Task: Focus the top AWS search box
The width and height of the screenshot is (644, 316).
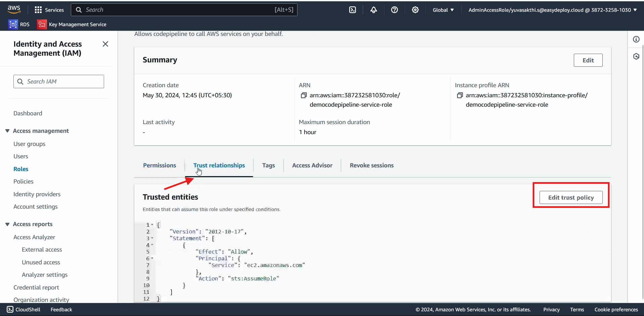Action: coord(184,10)
